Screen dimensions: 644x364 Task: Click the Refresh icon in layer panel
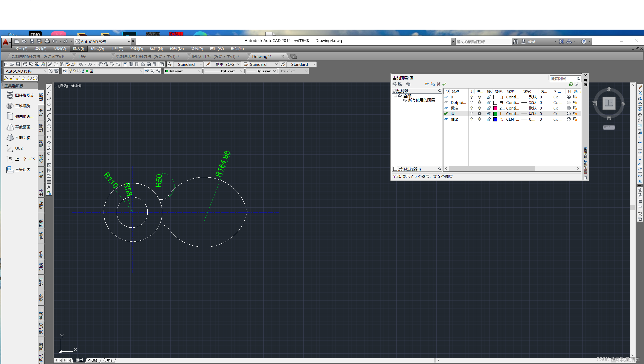[571, 84]
